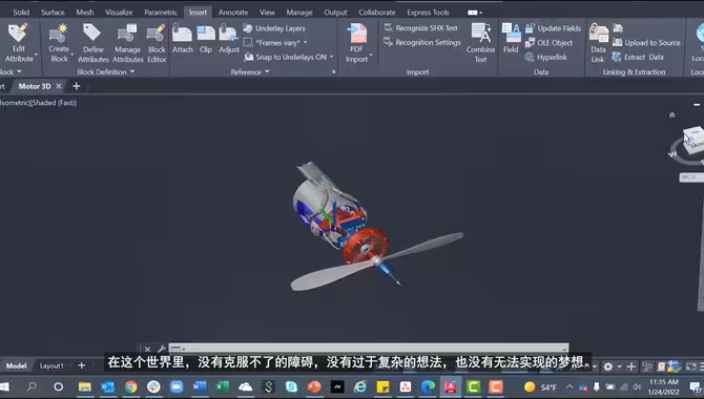Screen dimensions: 704x399
Task: Open Reference panel dialog launcher arrow
Action: tap(334, 72)
